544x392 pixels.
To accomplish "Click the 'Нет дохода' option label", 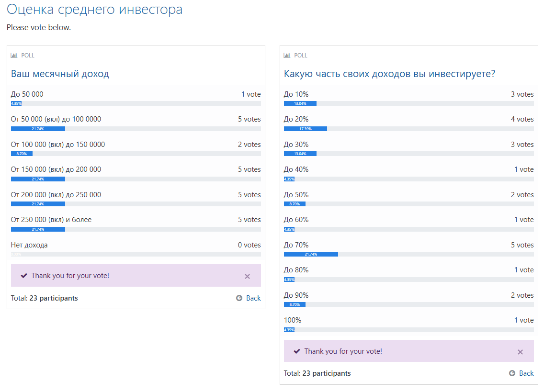I will click(x=29, y=245).
